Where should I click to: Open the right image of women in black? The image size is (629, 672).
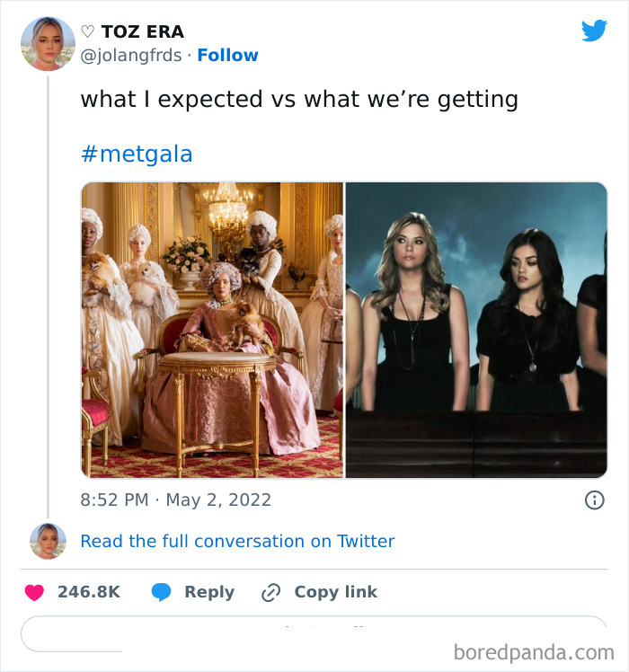pyautogui.click(x=476, y=330)
